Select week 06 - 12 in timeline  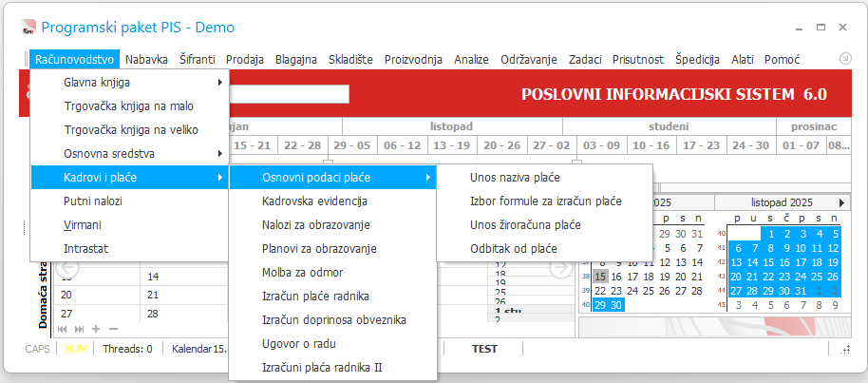point(403,145)
